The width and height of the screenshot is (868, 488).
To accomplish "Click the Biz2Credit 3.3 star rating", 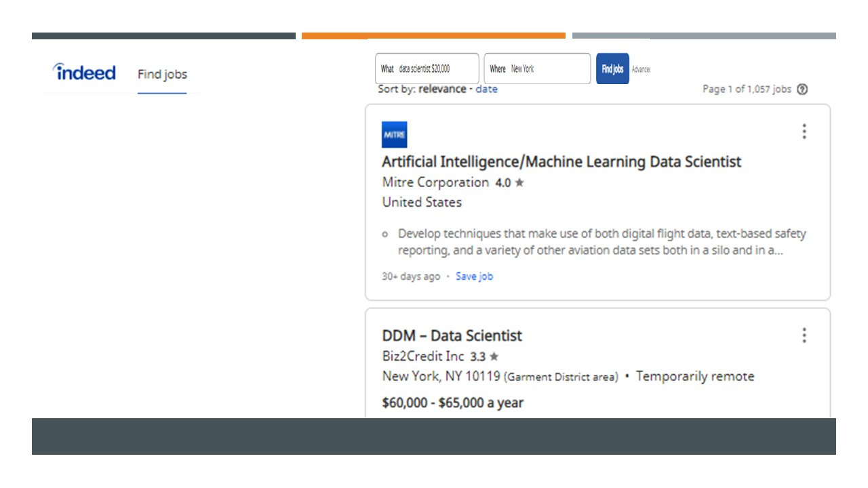I will click(484, 357).
